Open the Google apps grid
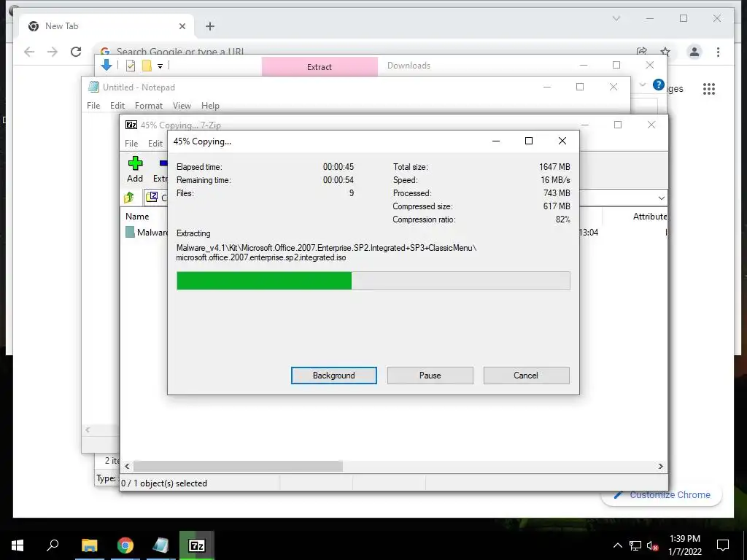Viewport: 747px width, 560px height. (x=709, y=88)
